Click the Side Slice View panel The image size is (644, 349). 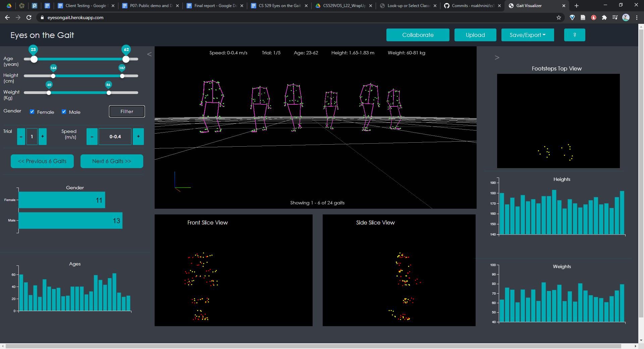pos(399,270)
